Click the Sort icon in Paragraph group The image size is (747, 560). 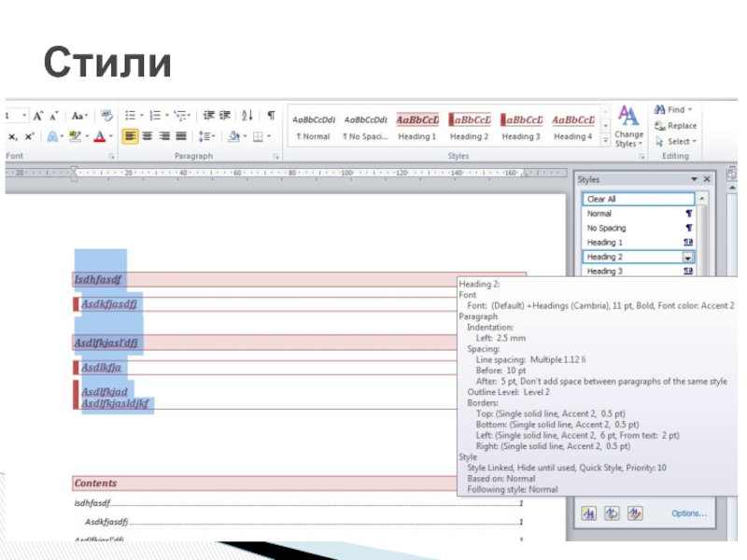pyautogui.click(x=247, y=116)
